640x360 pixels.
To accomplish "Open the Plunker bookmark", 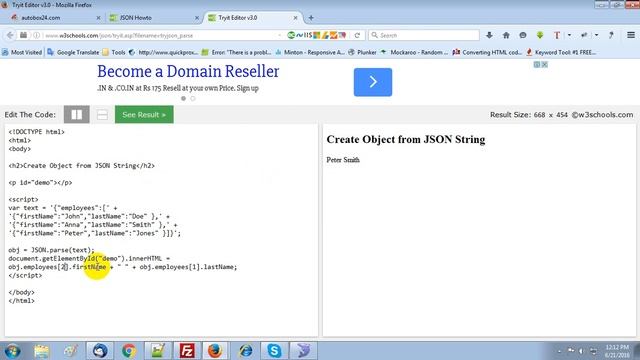I will pyautogui.click(x=362, y=52).
